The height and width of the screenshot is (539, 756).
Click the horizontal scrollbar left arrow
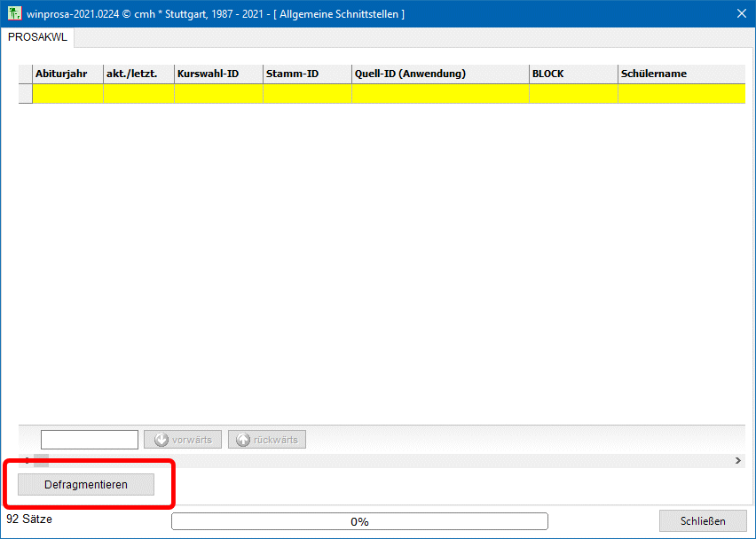[26, 461]
